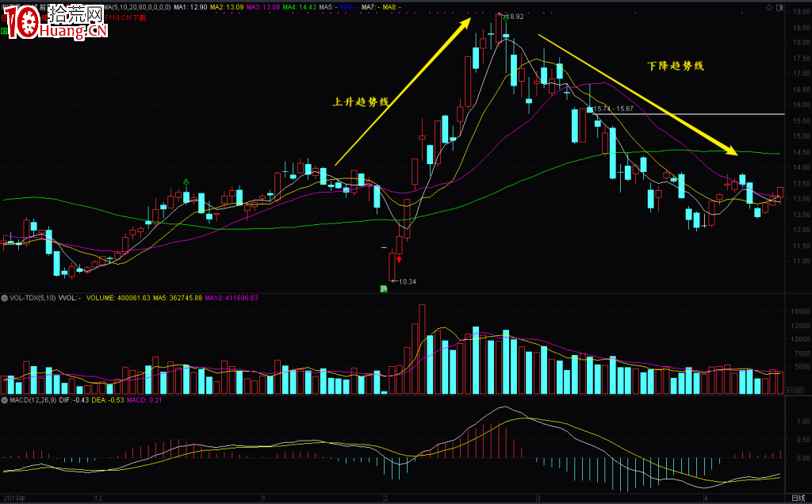
Task: Click the 12 month marker on time axis
Action: pos(98,498)
